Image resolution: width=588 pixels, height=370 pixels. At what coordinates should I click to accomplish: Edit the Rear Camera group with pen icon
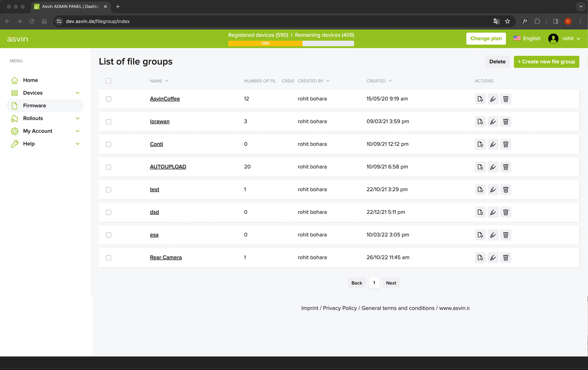pyautogui.click(x=493, y=258)
